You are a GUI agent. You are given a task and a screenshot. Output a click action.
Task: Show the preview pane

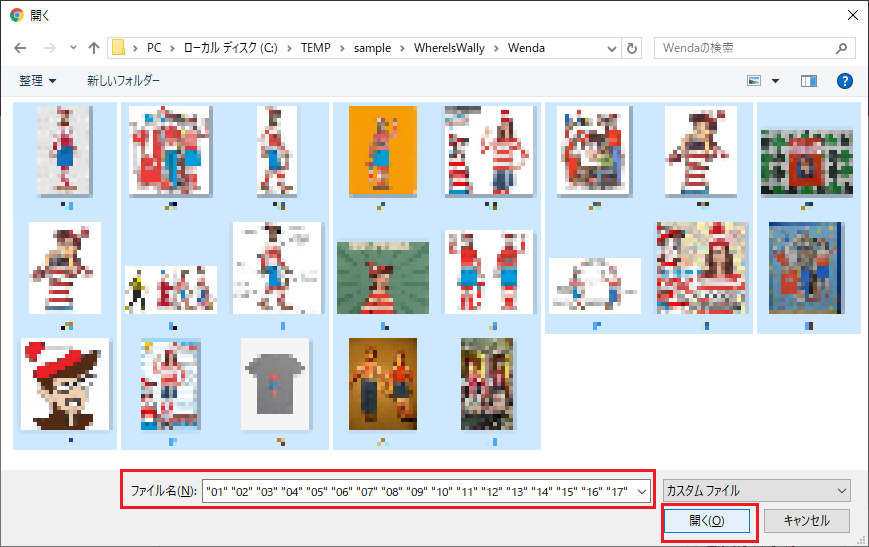point(809,81)
